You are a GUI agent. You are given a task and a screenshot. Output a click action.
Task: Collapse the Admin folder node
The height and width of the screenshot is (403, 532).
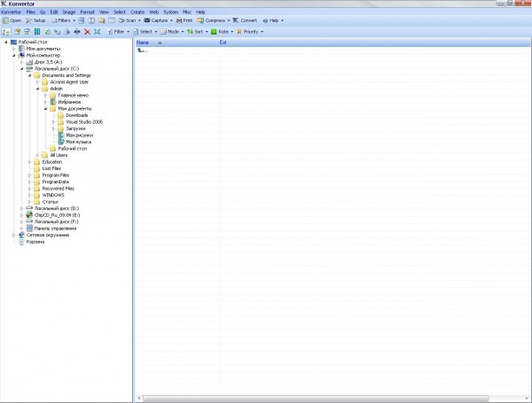(x=37, y=89)
